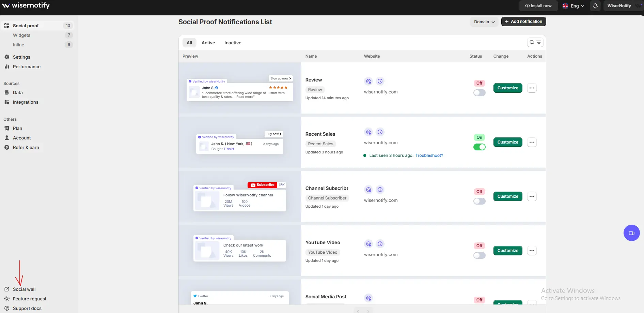Image resolution: width=644 pixels, height=313 pixels.
Task: Open the Domain dropdown
Action: [484, 21]
